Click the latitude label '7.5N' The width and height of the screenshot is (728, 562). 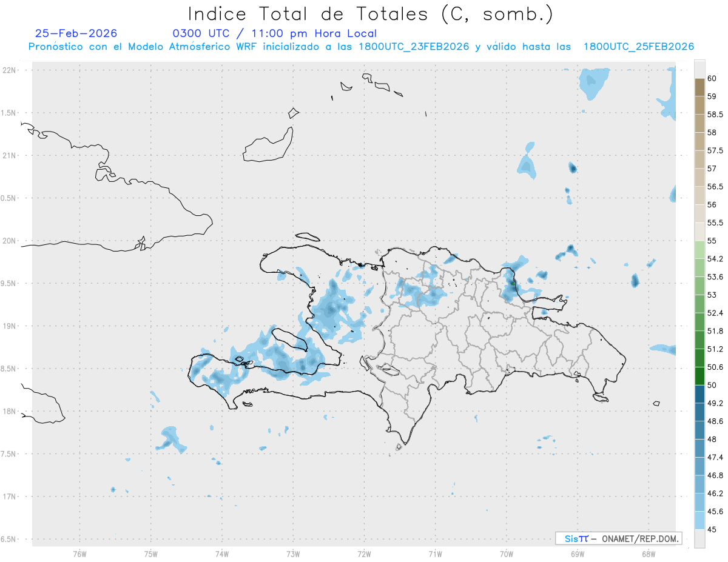click(x=8, y=453)
